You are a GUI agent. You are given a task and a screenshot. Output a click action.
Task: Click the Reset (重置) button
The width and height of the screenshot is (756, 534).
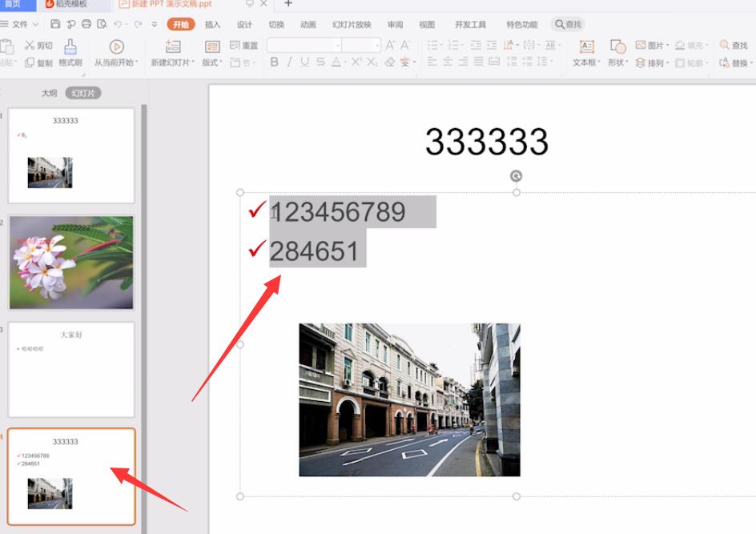[x=244, y=46]
